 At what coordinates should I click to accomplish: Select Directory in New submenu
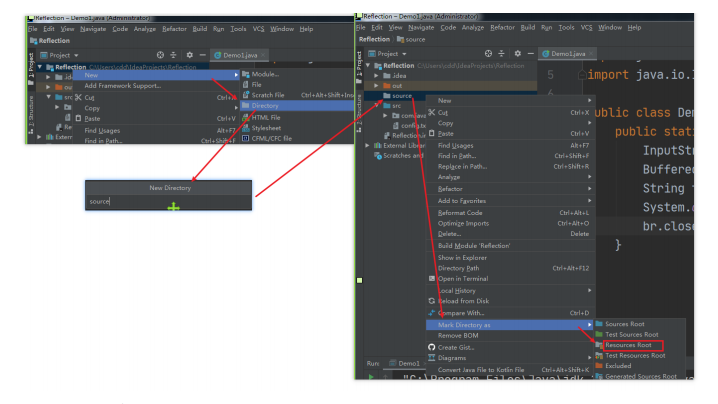pos(297,106)
